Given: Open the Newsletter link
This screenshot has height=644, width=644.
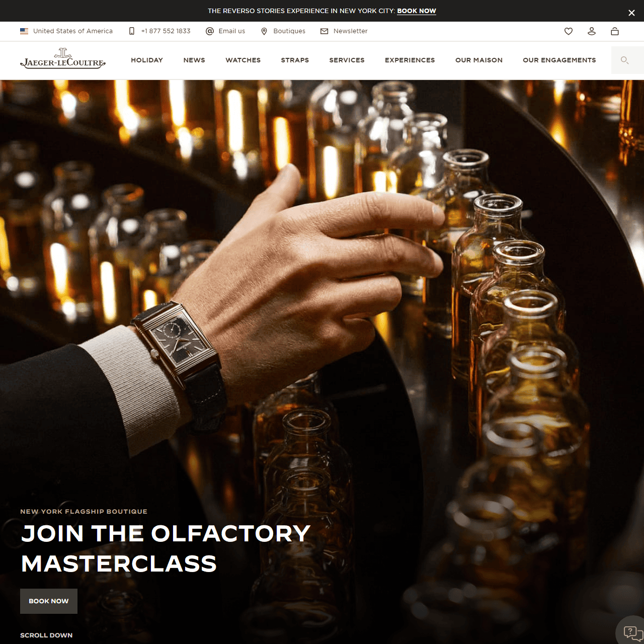Looking at the screenshot, I should [x=344, y=31].
